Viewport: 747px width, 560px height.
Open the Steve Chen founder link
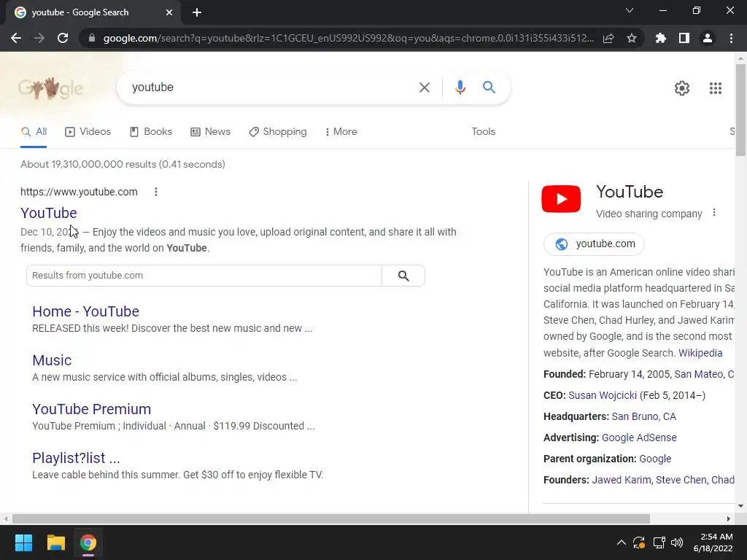coord(681,480)
